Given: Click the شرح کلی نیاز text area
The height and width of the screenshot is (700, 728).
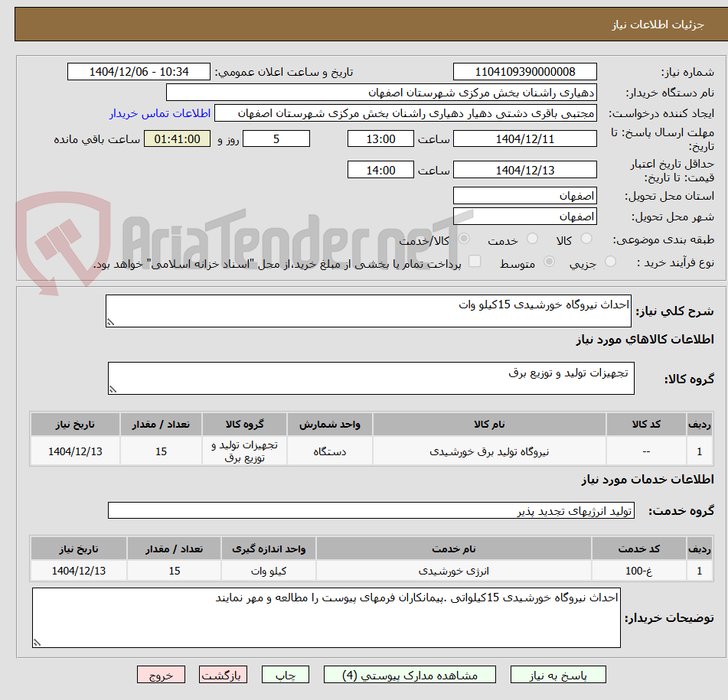Looking at the screenshot, I should (368, 311).
